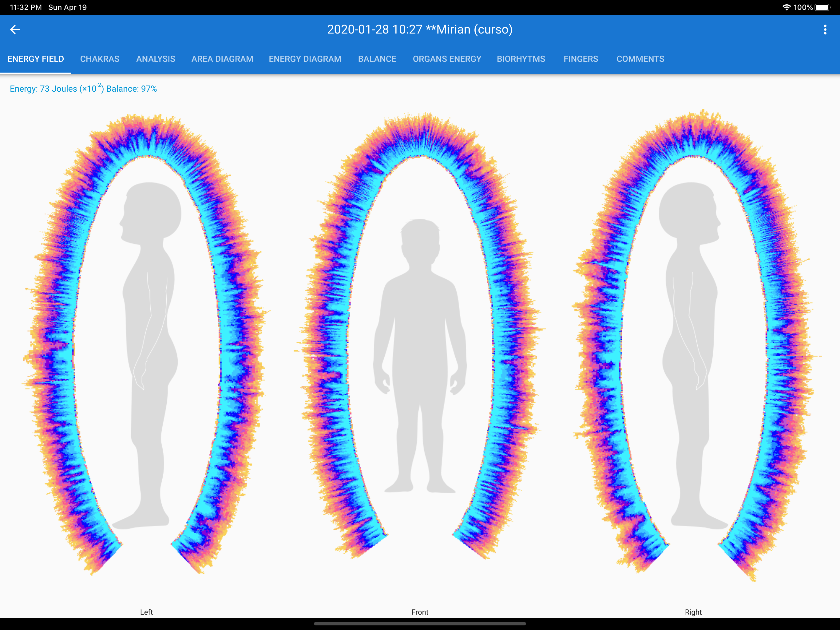Tap the status bar time 11:32 PM
This screenshot has width=840, height=630.
(x=26, y=7)
